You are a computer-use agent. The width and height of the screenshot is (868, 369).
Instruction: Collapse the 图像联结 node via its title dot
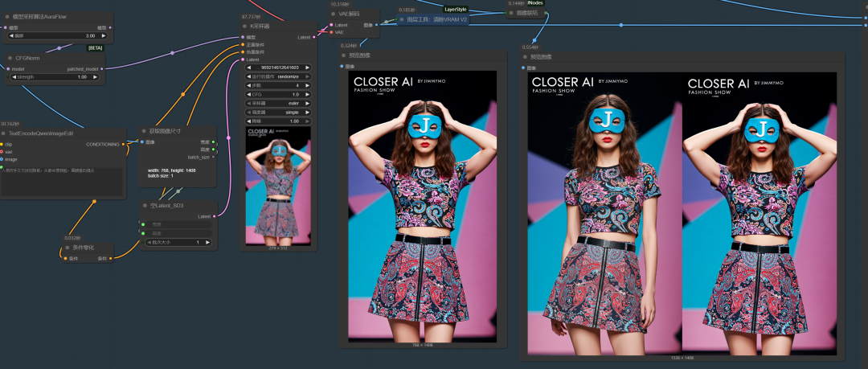(511, 12)
